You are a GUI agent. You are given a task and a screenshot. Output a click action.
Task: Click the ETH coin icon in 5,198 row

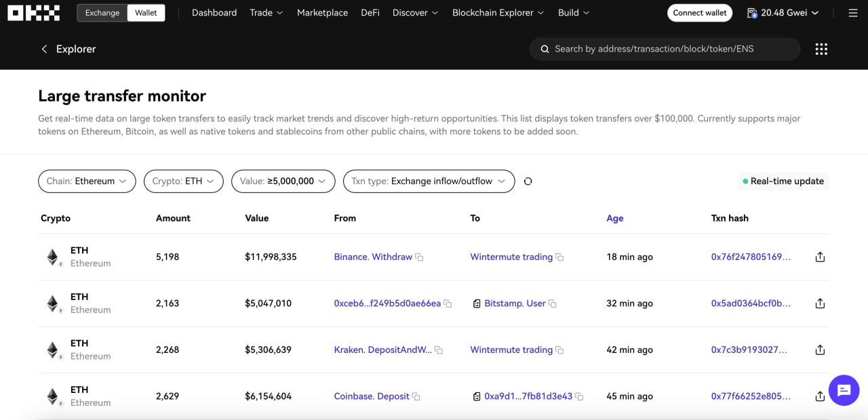53,257
